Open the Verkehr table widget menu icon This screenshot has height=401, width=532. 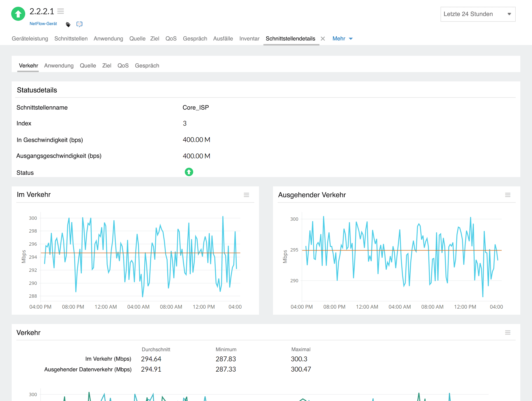[508, 332]
